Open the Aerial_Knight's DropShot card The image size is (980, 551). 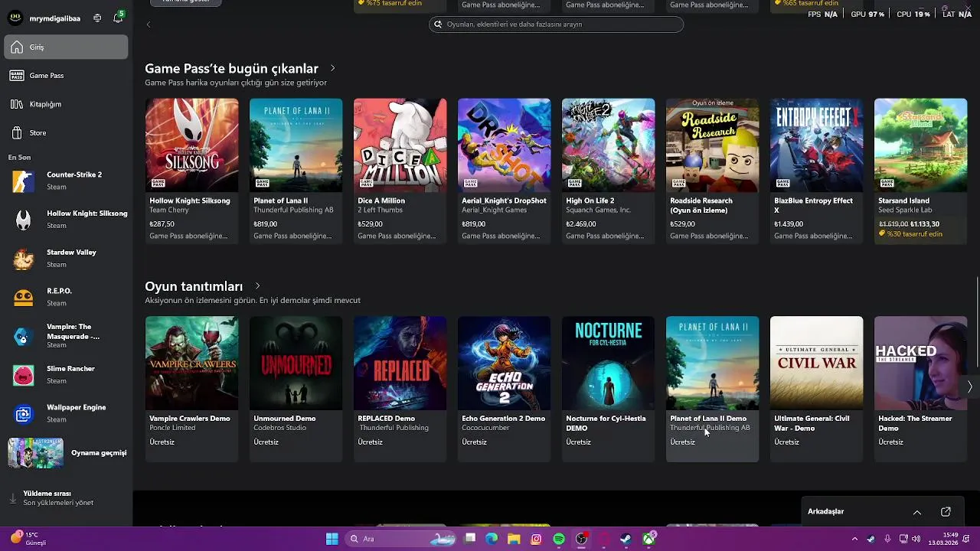point(504,171)
